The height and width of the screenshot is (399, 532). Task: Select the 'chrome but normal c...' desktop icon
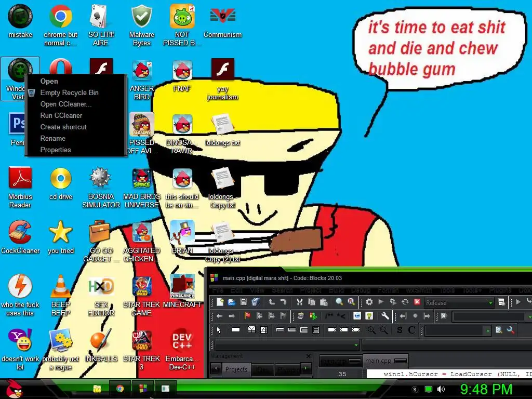coord(60,25)
